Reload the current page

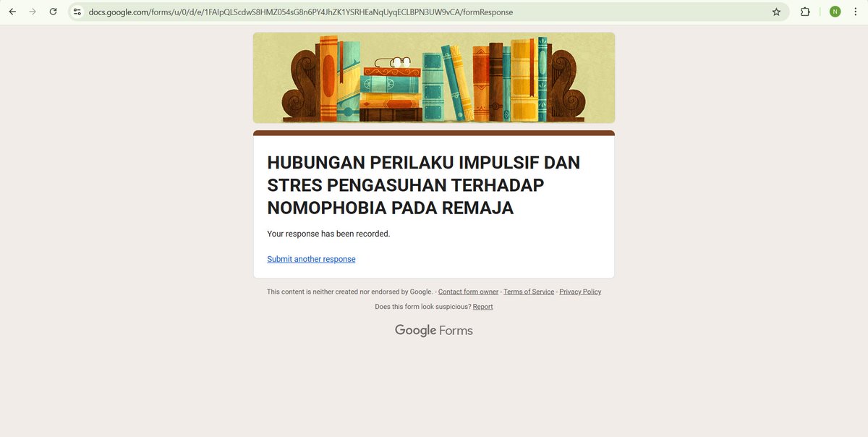tap(53, 12)
